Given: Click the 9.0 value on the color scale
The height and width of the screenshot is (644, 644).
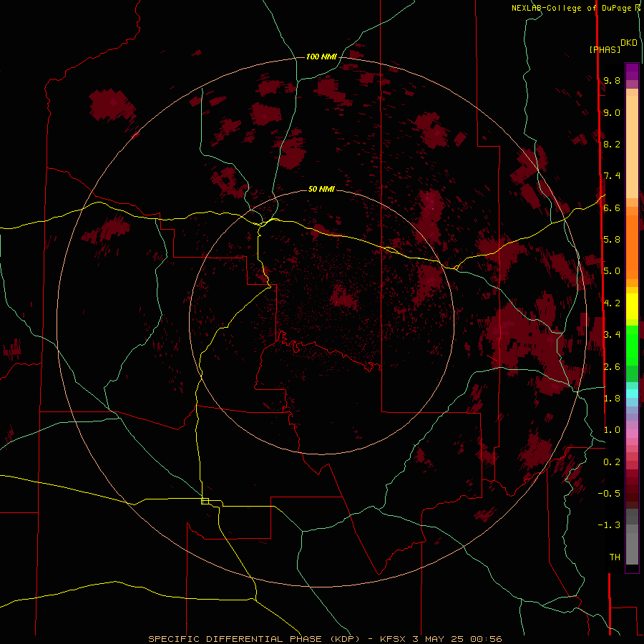Looking at the screenshot, I should point(612,112).
